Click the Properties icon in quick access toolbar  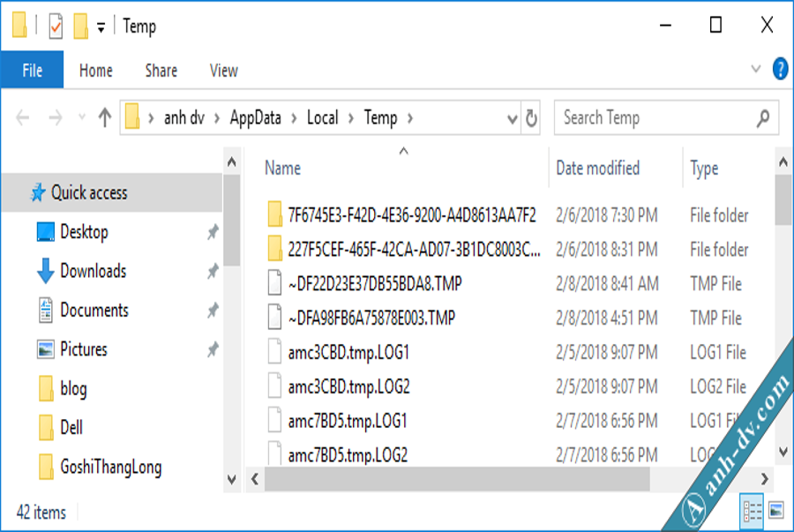point(56,26)
